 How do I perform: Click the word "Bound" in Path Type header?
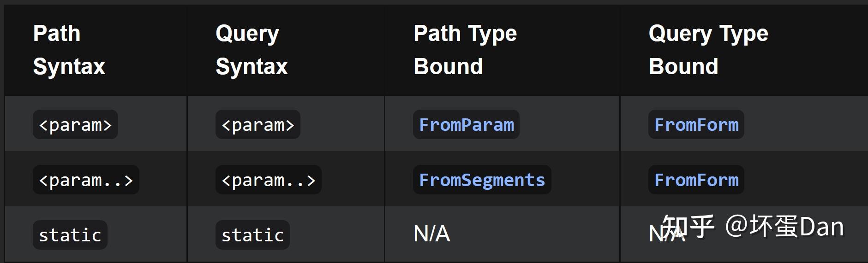click(448, 66)
